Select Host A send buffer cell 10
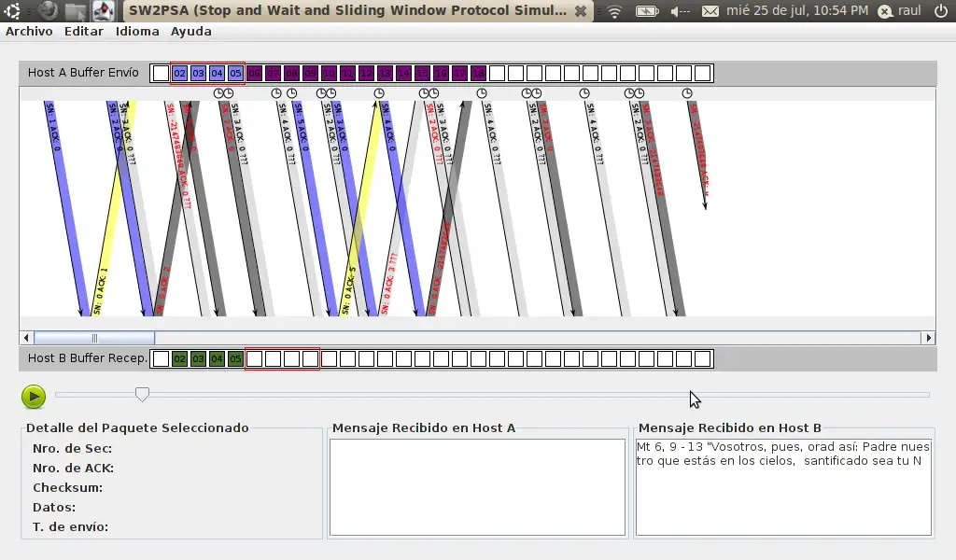This screenshot has height=560, width=956. click(x=329, y=73)
